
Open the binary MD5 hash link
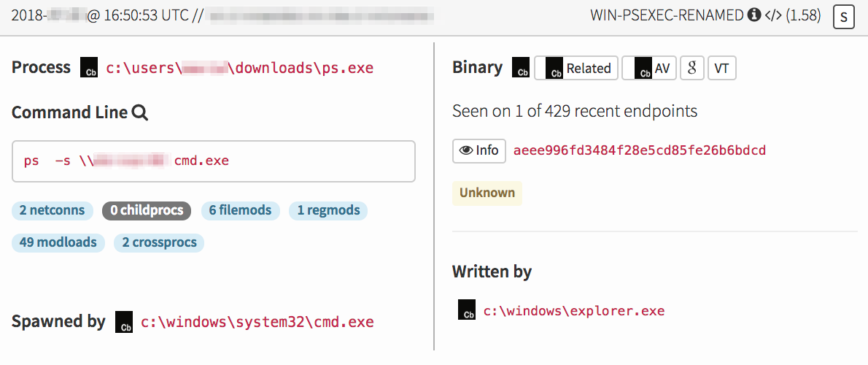[639, 150]
